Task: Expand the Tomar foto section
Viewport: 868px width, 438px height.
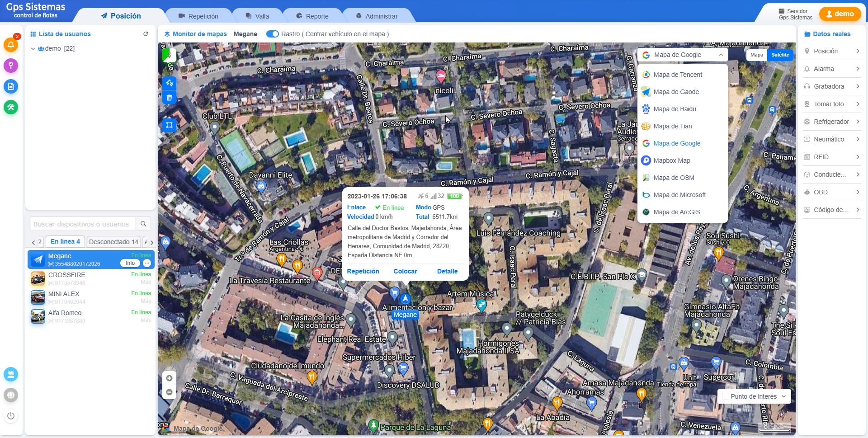Action: 831,104
